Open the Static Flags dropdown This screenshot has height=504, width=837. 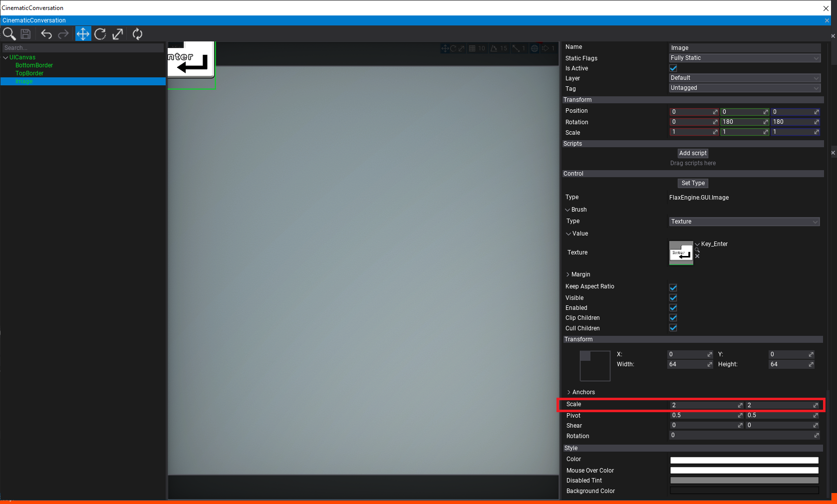[x=744, y=58]
